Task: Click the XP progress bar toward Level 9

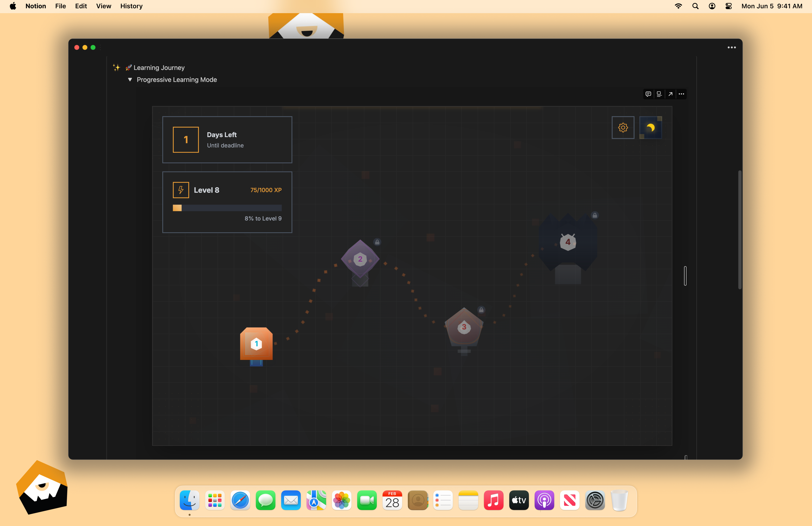Action: (x=227, y=208)
